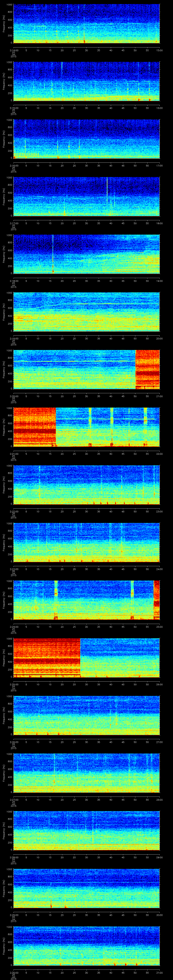Image resolution: width=173 pixels, height=980 pixels.
Task: Select the spectrogram panel starting at 2:14:00
Action: (x=86, y=24)
